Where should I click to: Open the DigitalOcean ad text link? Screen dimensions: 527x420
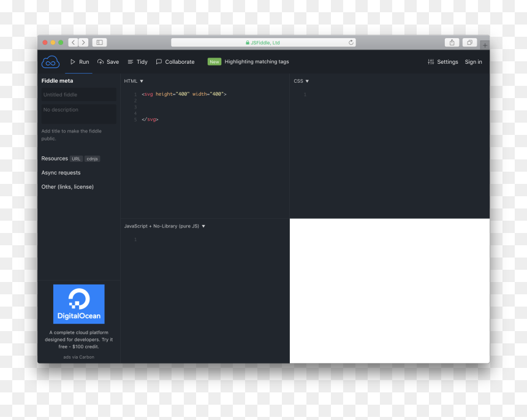[x=79, y=339]
